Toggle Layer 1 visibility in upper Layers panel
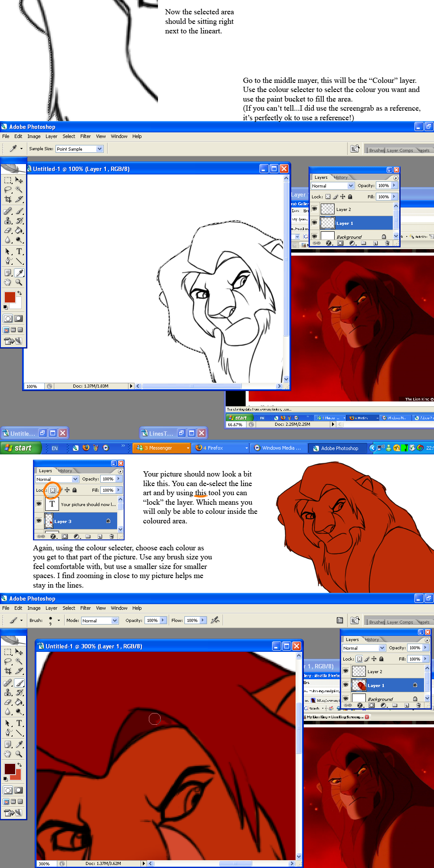Image resolution: width=434 pixels, height=868 pixels. [314, 223]
